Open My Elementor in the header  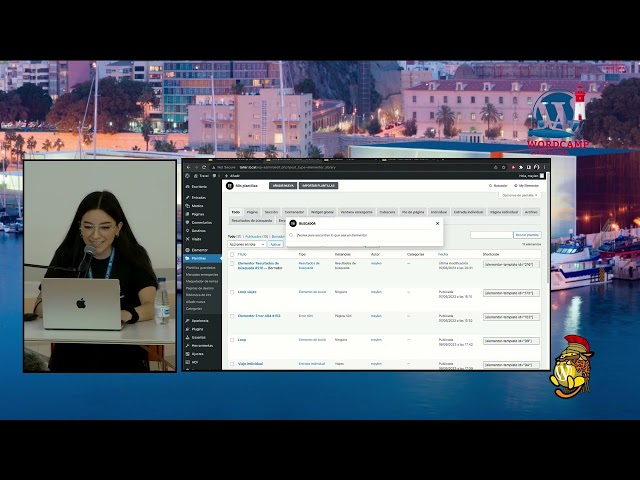[x=527, y=186]
